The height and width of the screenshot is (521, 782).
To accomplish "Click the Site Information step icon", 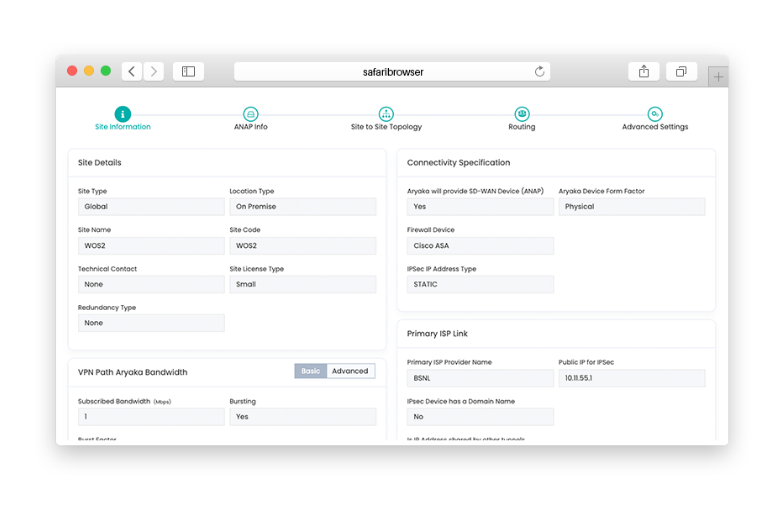I will (x=123, y=114).
